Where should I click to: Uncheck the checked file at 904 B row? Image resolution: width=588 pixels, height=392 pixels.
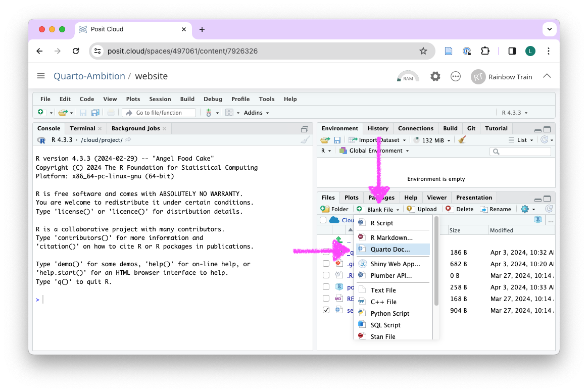click(x=326, y=310)
